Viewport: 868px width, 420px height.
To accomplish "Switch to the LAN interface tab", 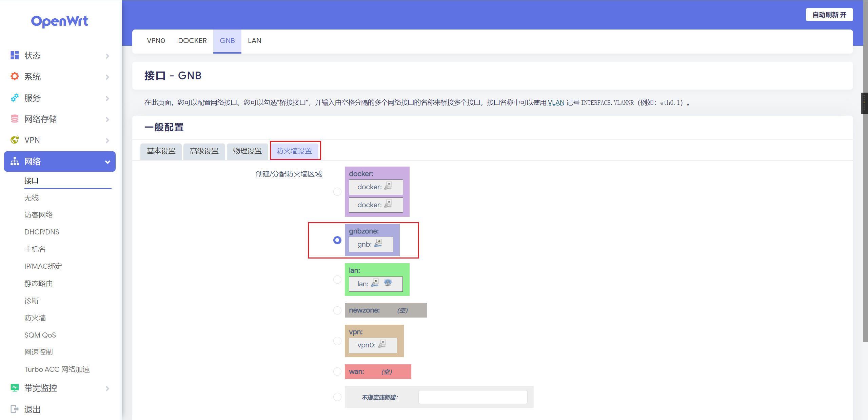I will click(x=254, y=40).
